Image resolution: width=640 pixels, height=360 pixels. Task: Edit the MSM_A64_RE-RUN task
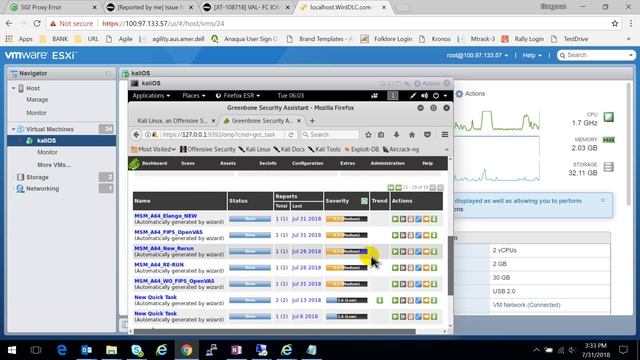click(x=418, y=268)
